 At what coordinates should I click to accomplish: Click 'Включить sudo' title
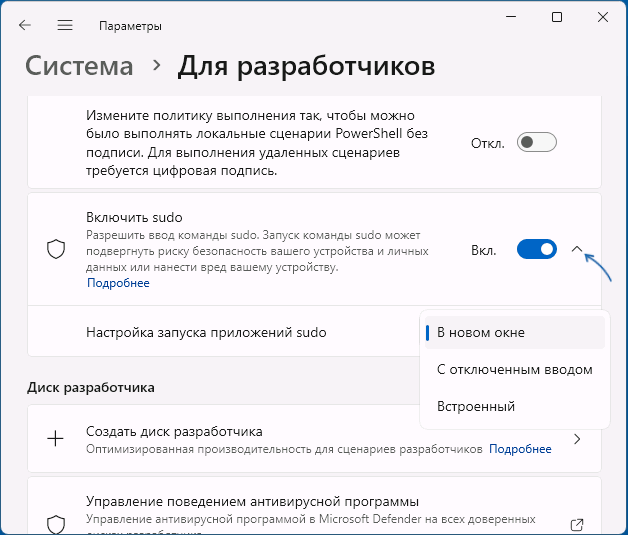(134, 217)
